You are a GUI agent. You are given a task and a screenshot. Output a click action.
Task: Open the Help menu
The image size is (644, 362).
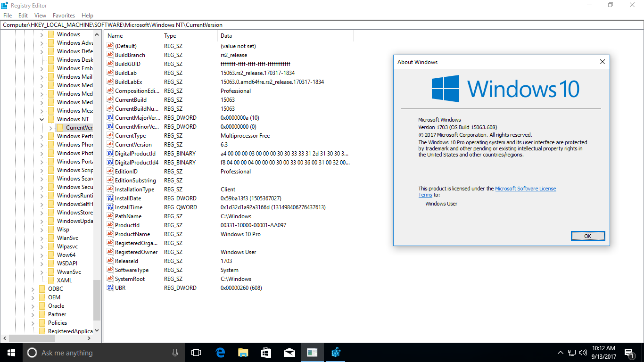(x=87, y=16)
